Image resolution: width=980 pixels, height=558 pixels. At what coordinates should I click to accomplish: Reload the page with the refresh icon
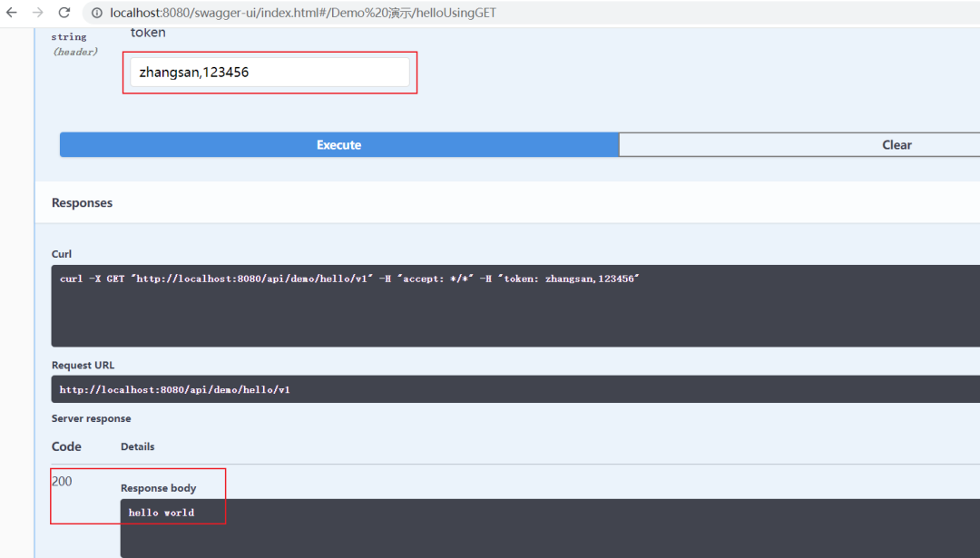coord(64,13)
